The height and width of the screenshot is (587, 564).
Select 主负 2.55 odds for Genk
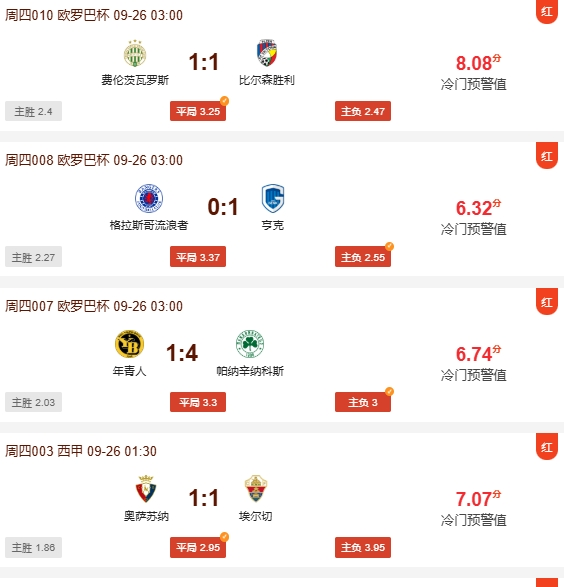[x=363, y=257]
